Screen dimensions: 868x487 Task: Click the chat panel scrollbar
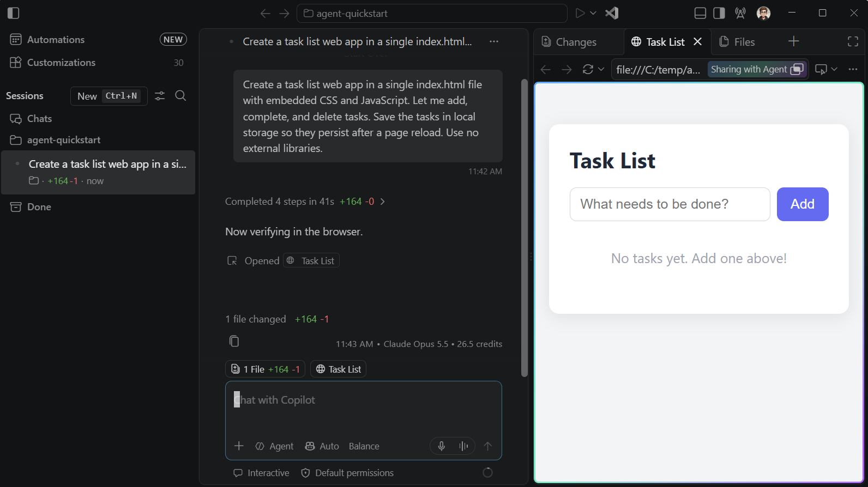coord(525,228)
